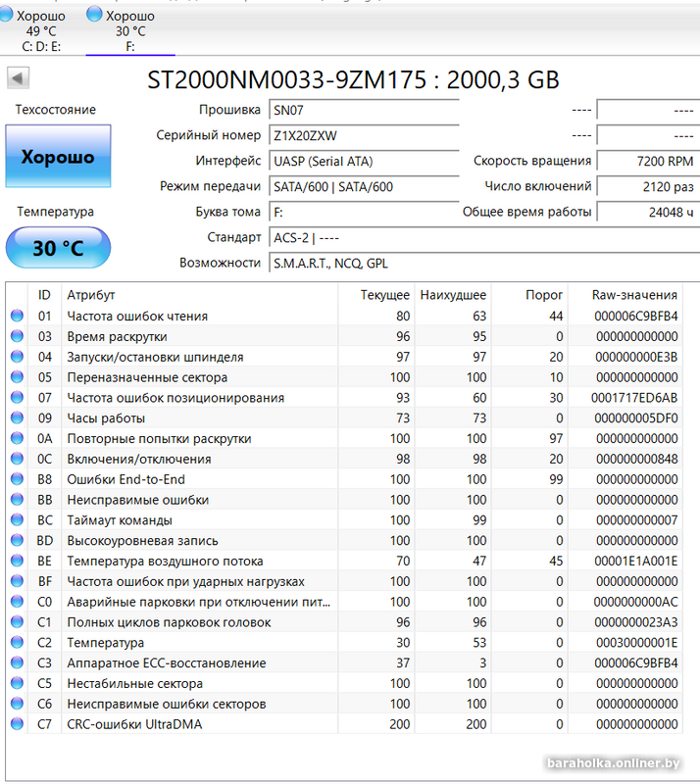
Task: Click status orb for Переназначенные сектора row
Action: [17, 377]
